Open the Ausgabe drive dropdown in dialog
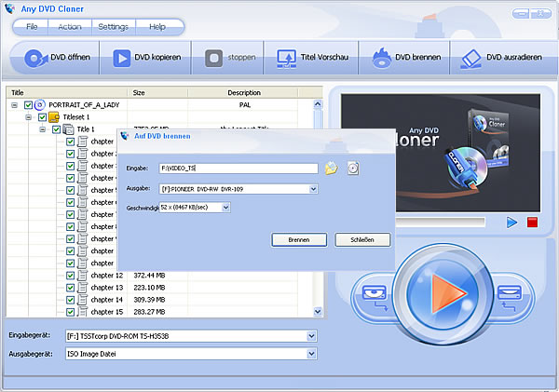Screen dimensions: 559x392 click(x=313, y=189)
